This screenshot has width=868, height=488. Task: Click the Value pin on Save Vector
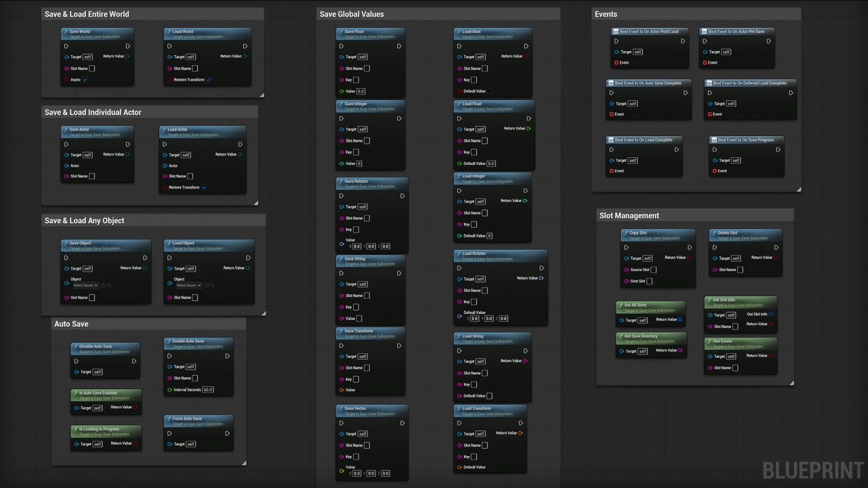click(x=342, y=470)
